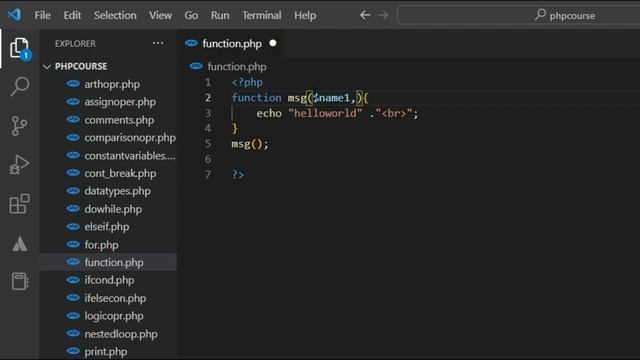Open elseif.php from the explorer
The image size is (640, 360).
point(108,227)
